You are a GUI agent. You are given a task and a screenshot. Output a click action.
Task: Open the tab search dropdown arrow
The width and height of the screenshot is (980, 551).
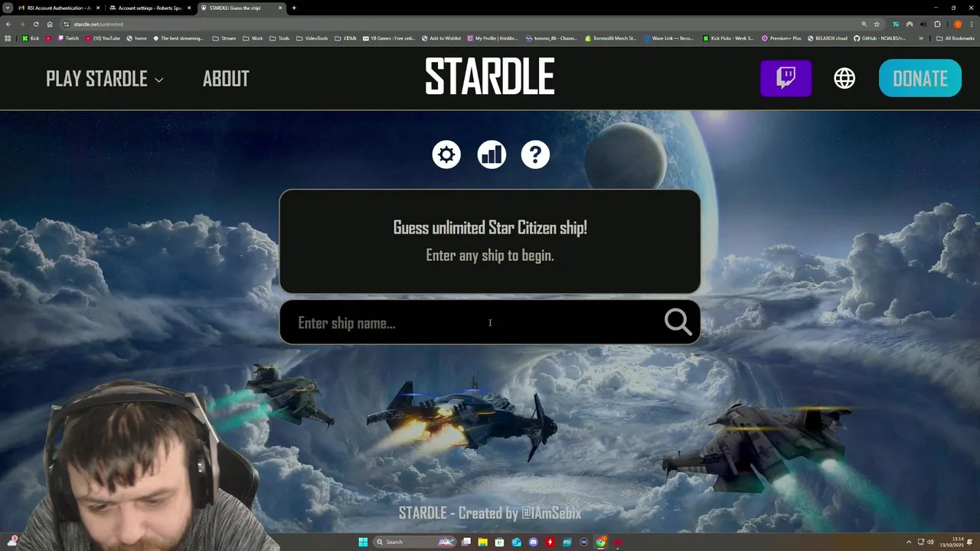pos(7,8)
